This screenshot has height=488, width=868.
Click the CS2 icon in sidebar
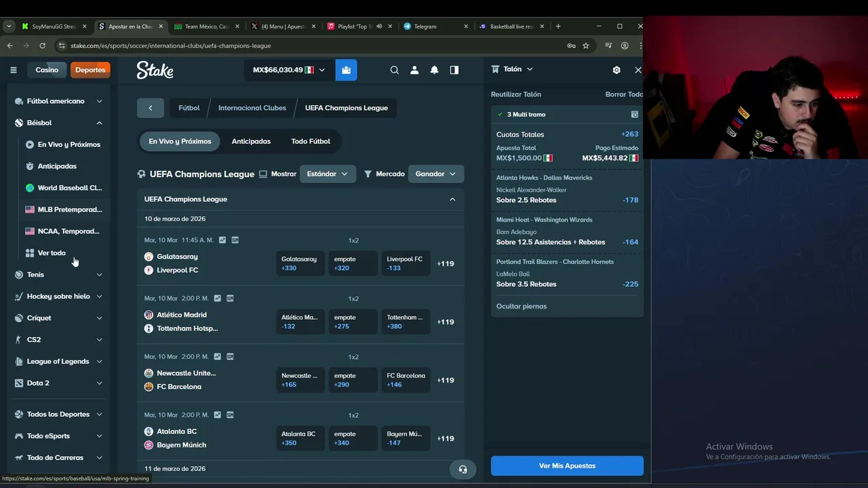pyautogui.click(x=19, y=340)
